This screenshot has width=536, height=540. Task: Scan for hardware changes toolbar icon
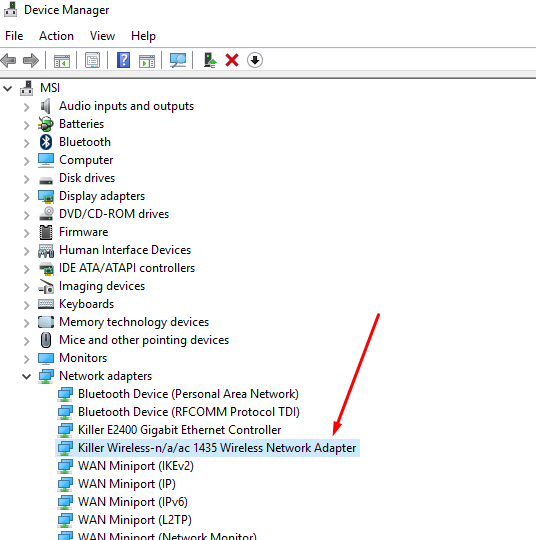tap(178, 60)
